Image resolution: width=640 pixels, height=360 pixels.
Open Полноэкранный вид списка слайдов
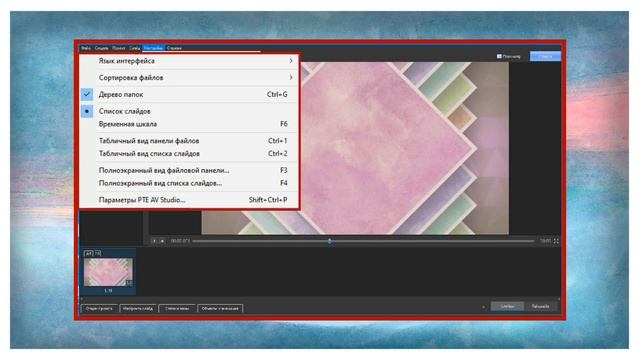click(x=189, y=183)
